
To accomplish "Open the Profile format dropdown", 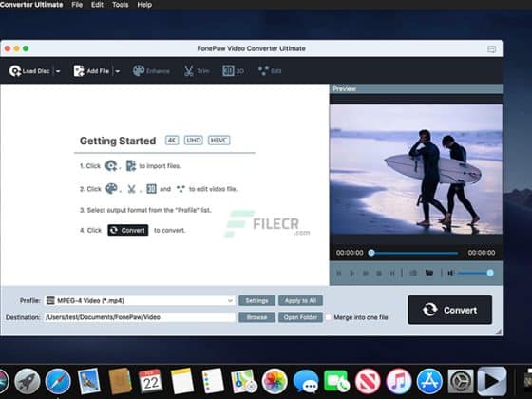I will pos(140,300).
